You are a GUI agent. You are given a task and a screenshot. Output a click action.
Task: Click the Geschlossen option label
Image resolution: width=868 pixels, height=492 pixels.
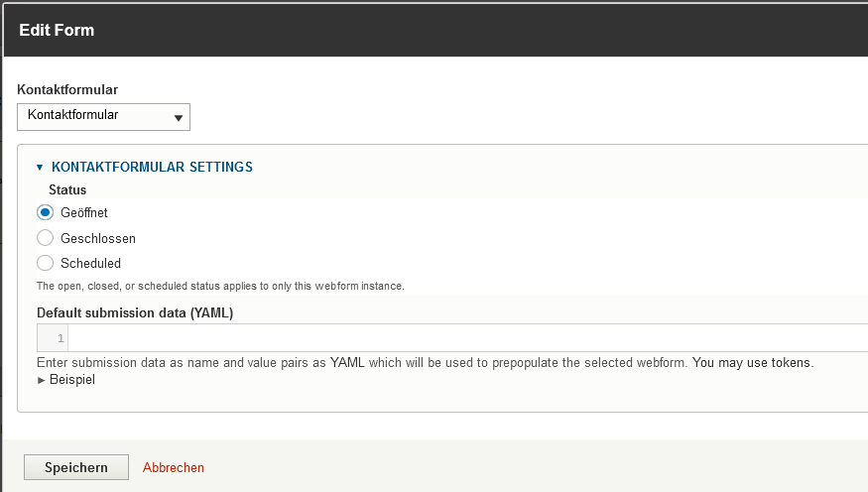click(x=98, y=238)
